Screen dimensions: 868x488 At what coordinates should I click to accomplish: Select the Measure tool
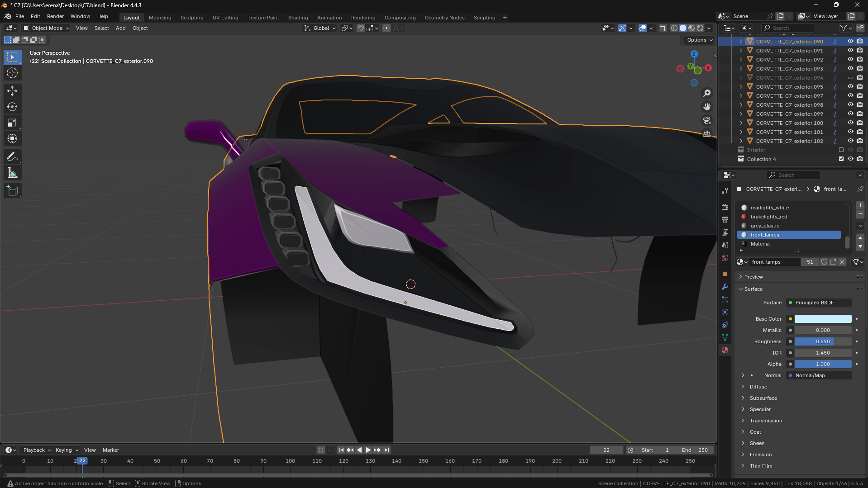click(12, 173)
